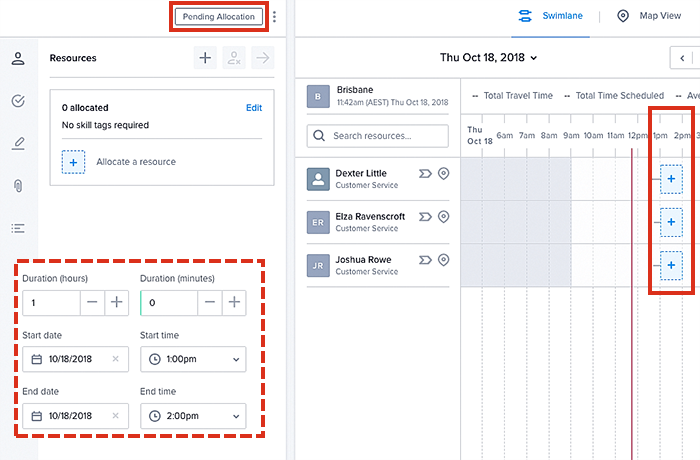Open the Thu Oct 18, 2018 date dropdown

489,58
